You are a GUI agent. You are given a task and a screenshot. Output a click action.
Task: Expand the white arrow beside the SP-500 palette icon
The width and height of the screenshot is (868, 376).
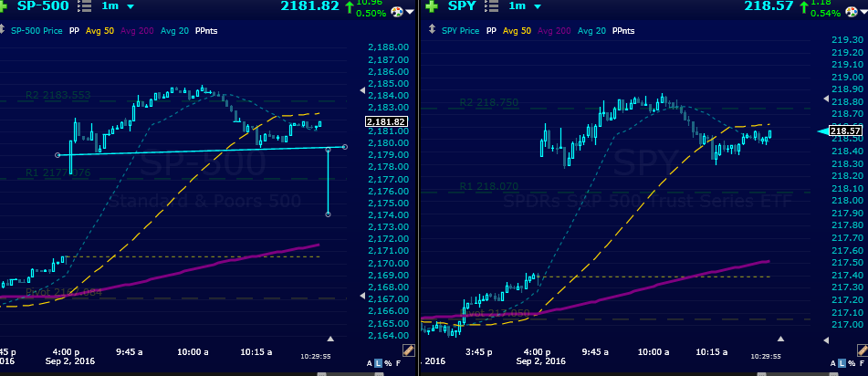(410, 12)
